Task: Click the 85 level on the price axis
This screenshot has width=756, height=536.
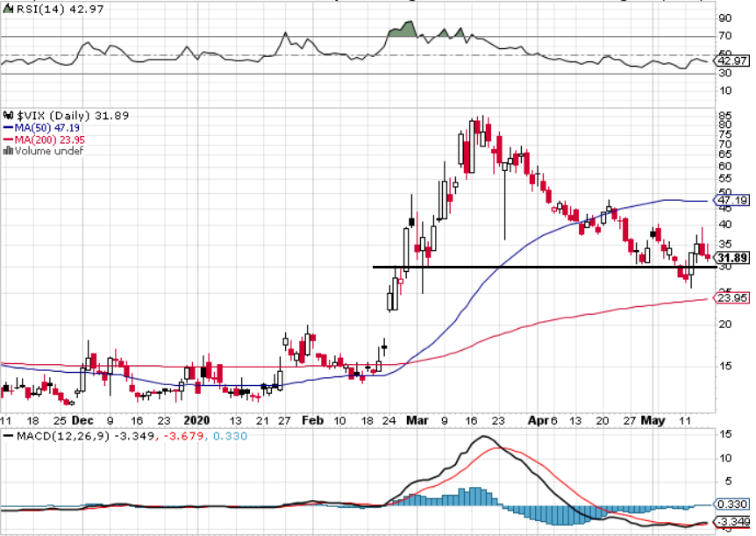Action: [x=725, y=116]
